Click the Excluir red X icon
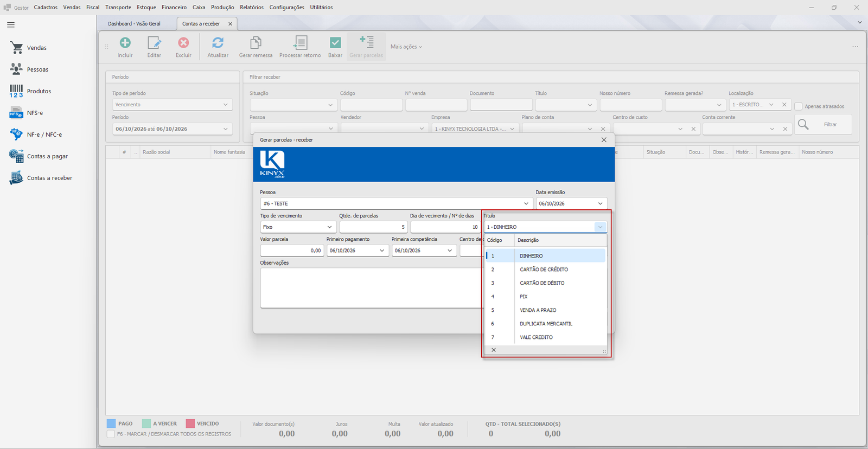868x449 pixels. click(183, 43)
